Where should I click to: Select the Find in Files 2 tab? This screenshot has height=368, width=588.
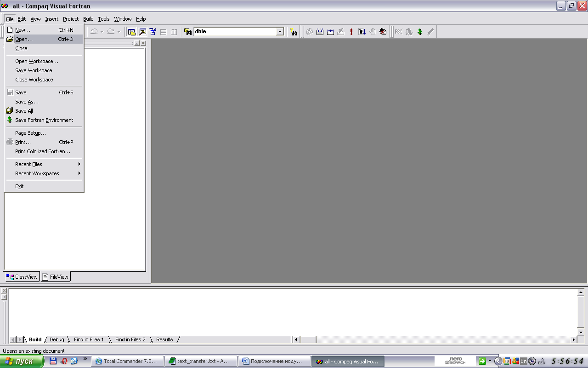(x=130, y=339)
